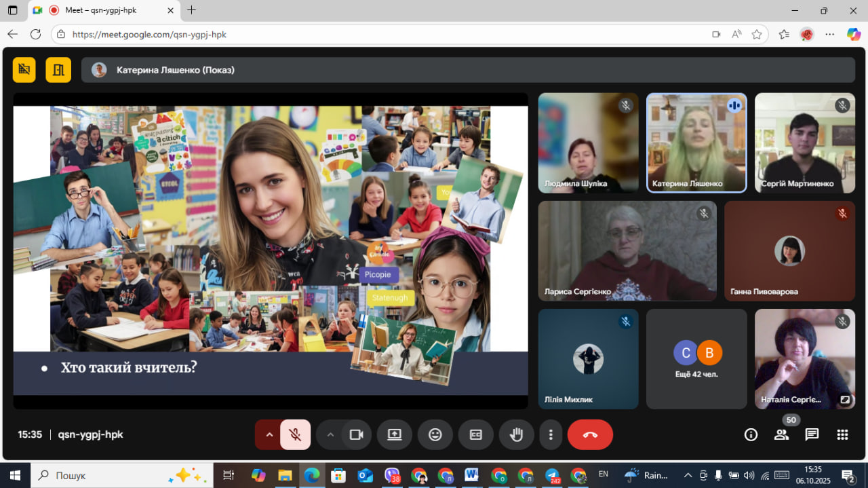Toggle the camera on or off
The height and width of the screenshot is (488, 868).
pyautogui.click(x=356, y=435)
